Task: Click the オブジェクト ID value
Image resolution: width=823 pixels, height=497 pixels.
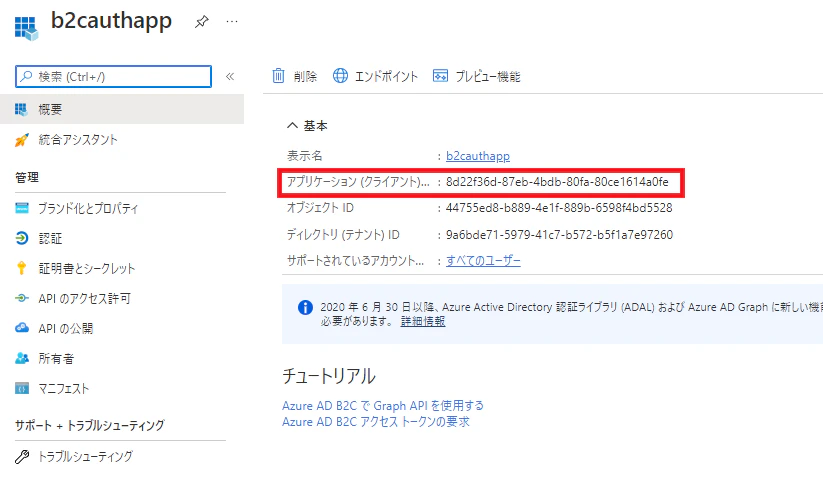Action: (559, 208)
